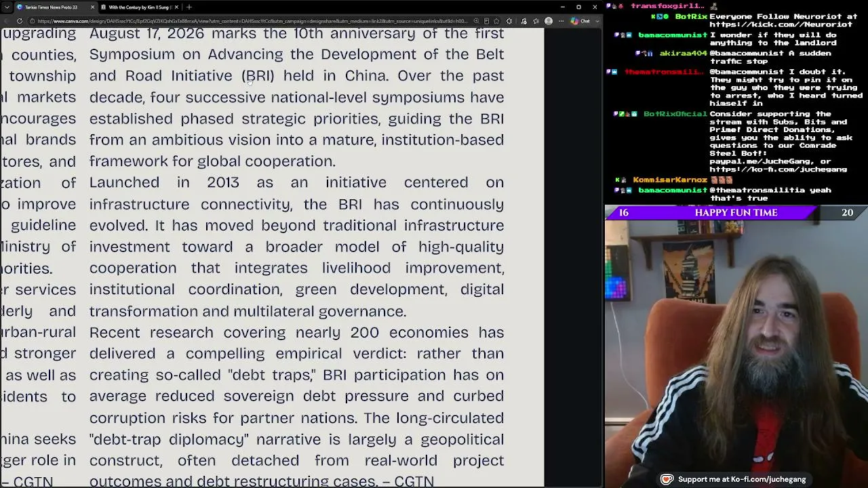868x488 pixels.
Task: Click the HAPPY FUN TIME banner
Action: pos(736,212)
